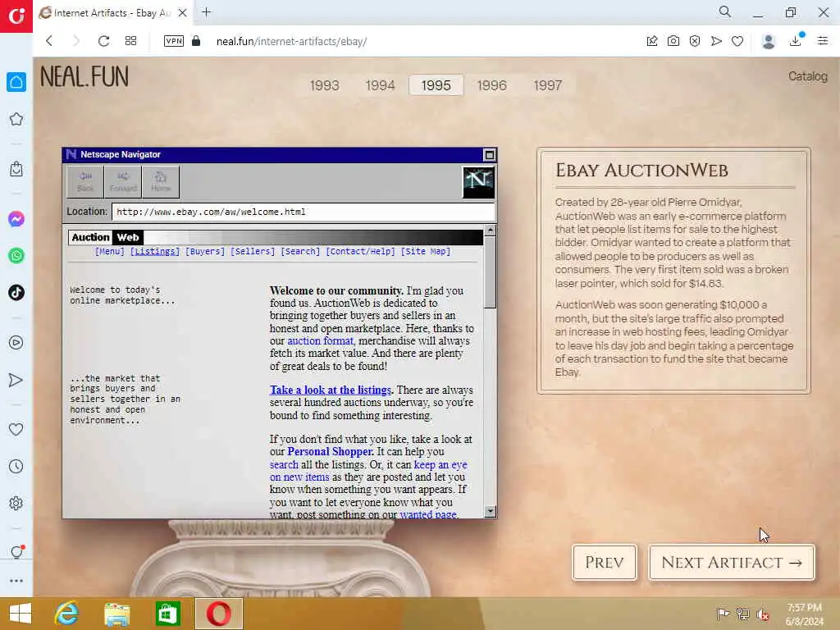The width and height of the screenshot is (840, 630).
Task: Click the padlock site security icon
Action: 196,41
